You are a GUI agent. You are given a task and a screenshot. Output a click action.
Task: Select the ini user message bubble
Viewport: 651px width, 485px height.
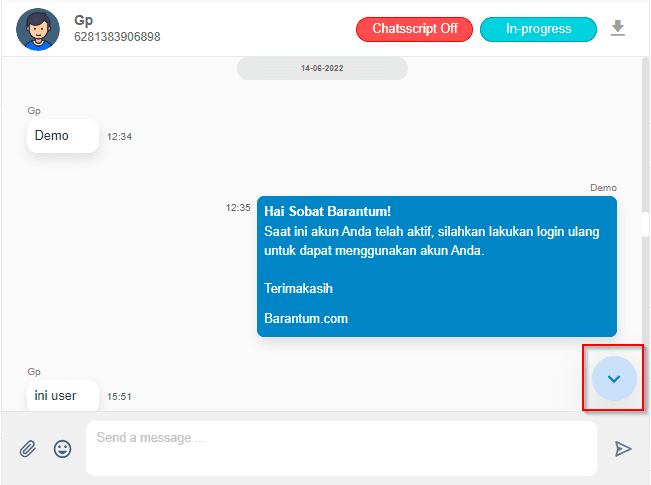(63, 395)
